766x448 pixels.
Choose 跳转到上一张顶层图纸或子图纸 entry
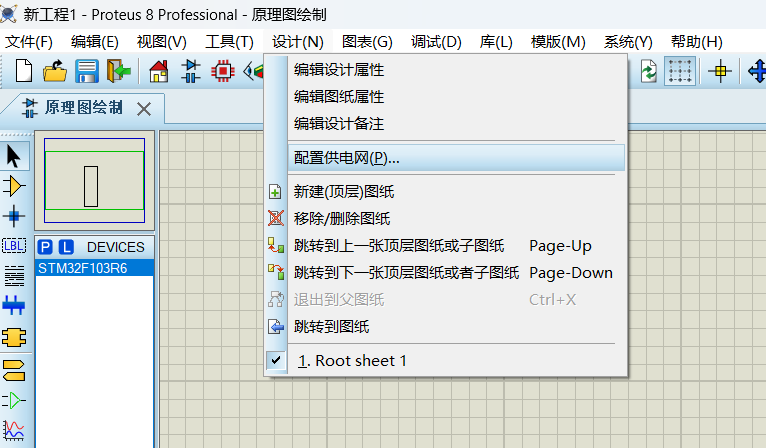[x=446, y=245]
